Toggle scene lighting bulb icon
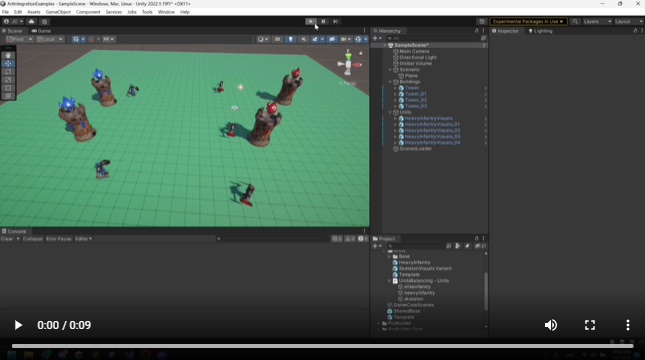645x360 pixels. pos(290,39)
